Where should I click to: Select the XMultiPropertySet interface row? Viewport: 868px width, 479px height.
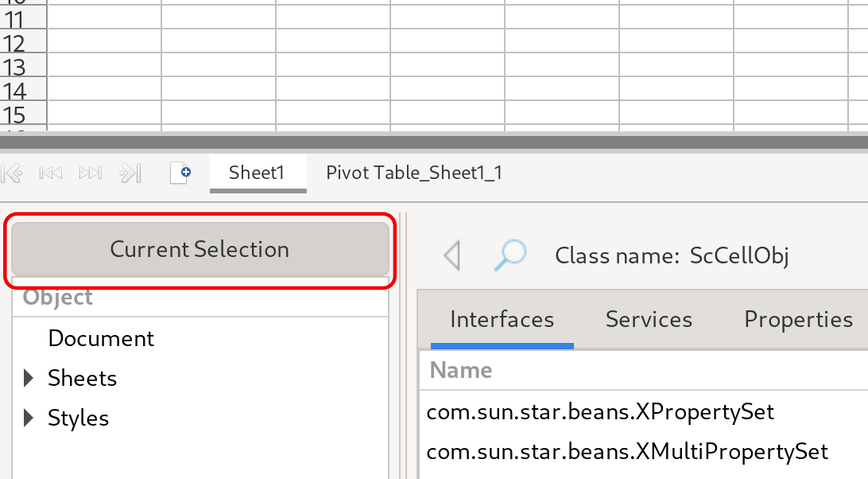[627, 452]
